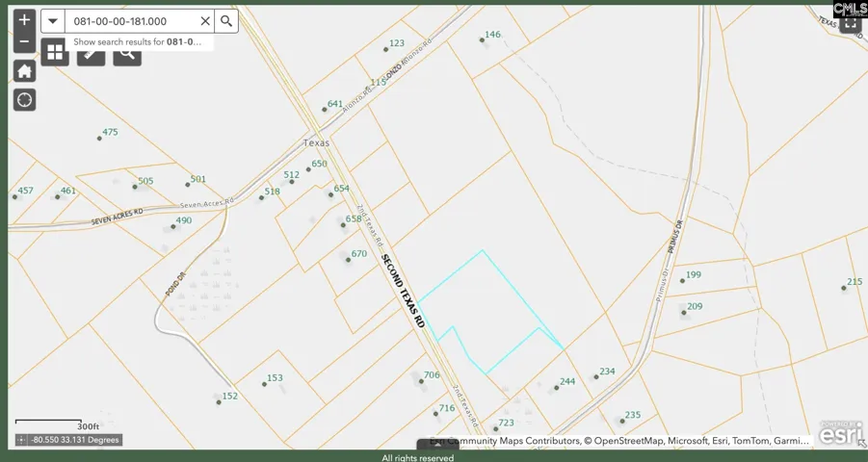868x462 pixels.
Task: Open the basemap gallery grid widget
Action: tap(55, 53)
